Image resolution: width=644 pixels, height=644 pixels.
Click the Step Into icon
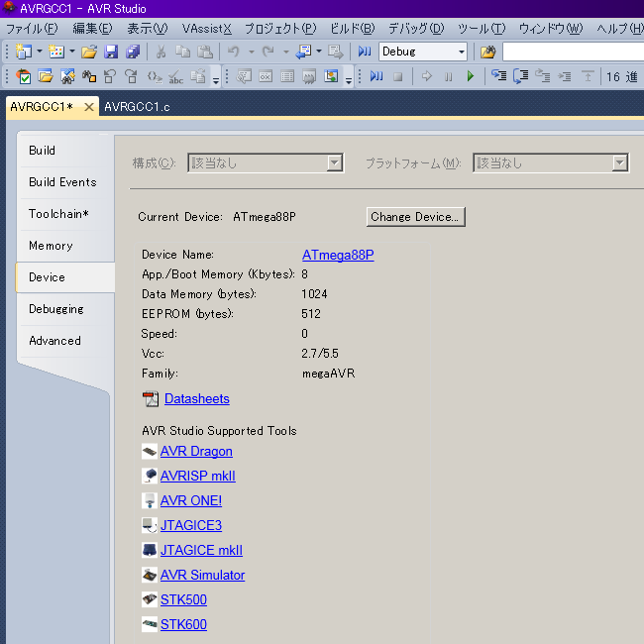[x=499, y=76]
